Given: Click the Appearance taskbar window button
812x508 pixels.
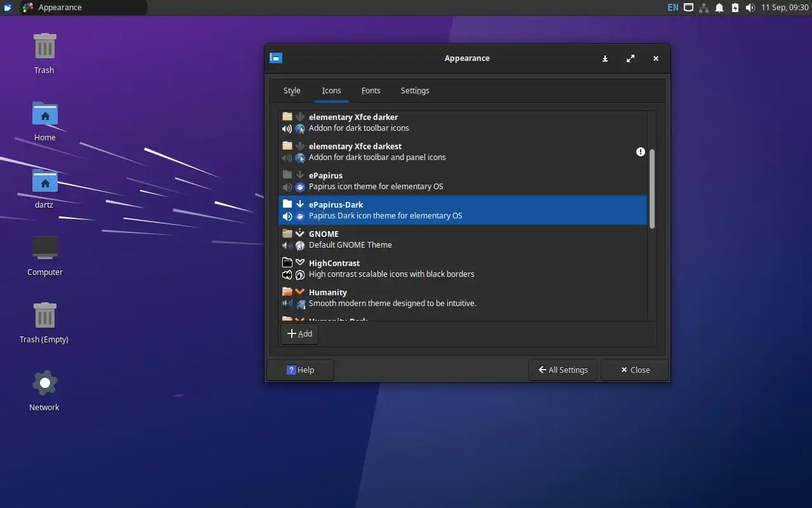Looking at the screenshot, I should [83, 8].
